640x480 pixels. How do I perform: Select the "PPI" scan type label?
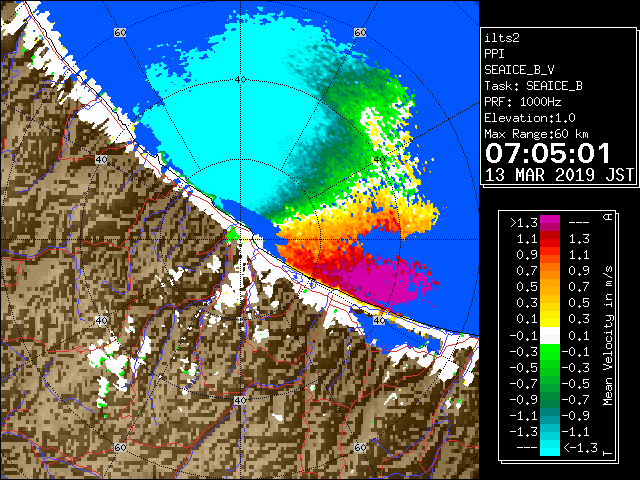click(494, 54)
